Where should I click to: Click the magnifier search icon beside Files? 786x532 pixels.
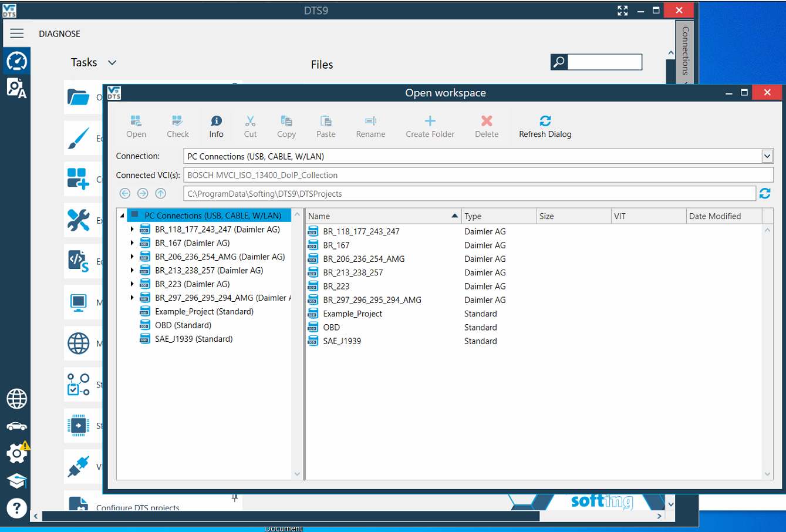(559, 62)
